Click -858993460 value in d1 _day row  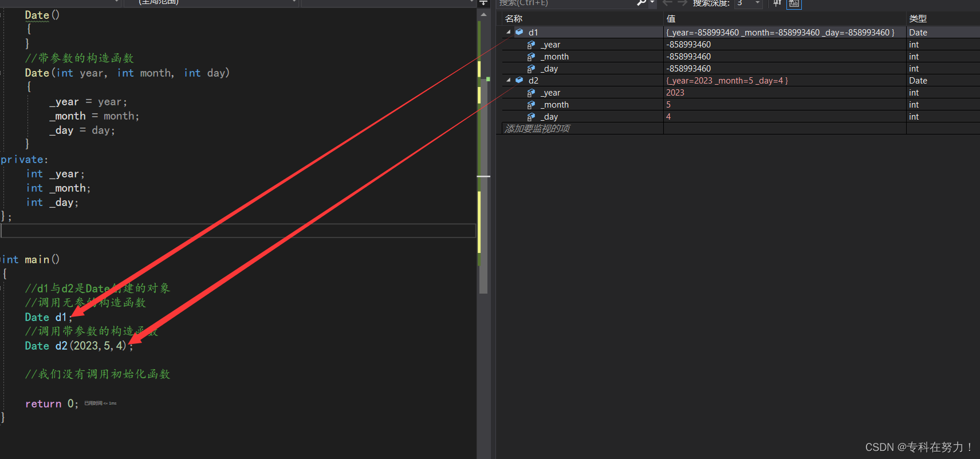[x=688, y=69]
